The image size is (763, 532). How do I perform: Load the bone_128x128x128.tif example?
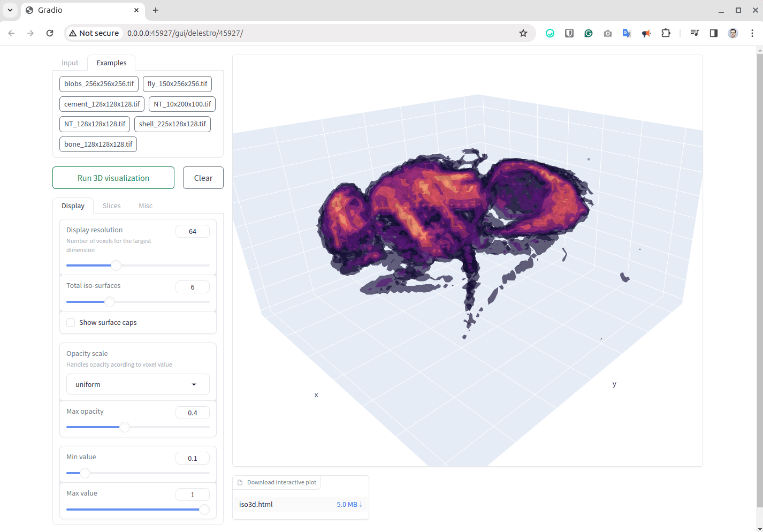(98, 145)
